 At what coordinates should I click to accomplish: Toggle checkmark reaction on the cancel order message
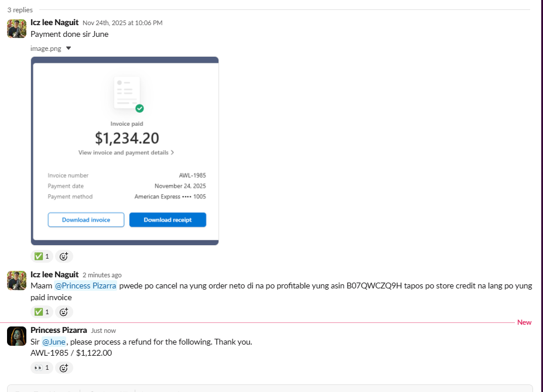pos(41,312)
